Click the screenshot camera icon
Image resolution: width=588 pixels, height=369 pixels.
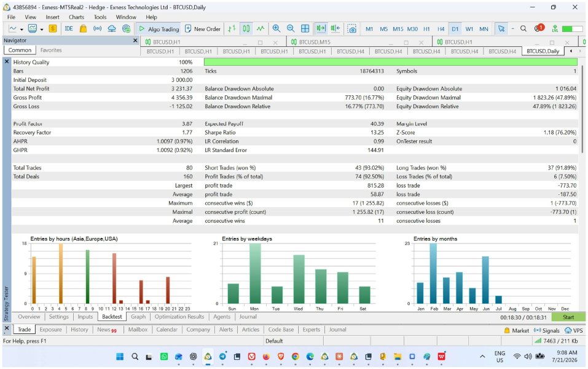[x=351, y=28]
